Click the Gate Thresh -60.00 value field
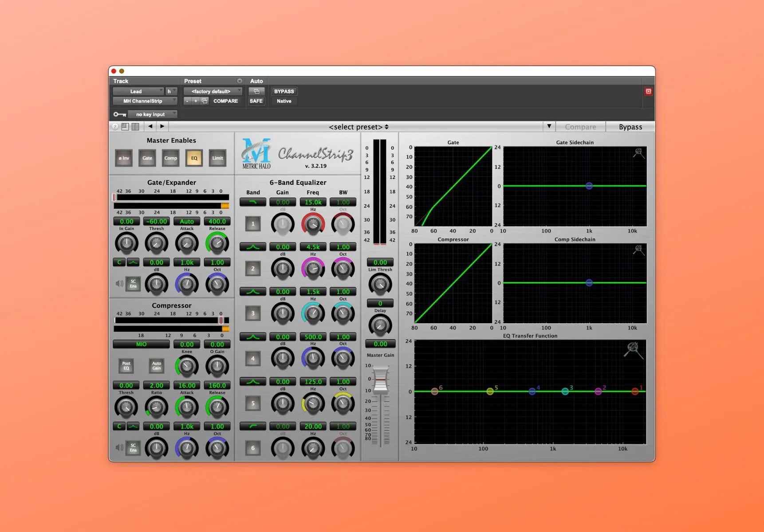764x532 pixels. (157, 221)
